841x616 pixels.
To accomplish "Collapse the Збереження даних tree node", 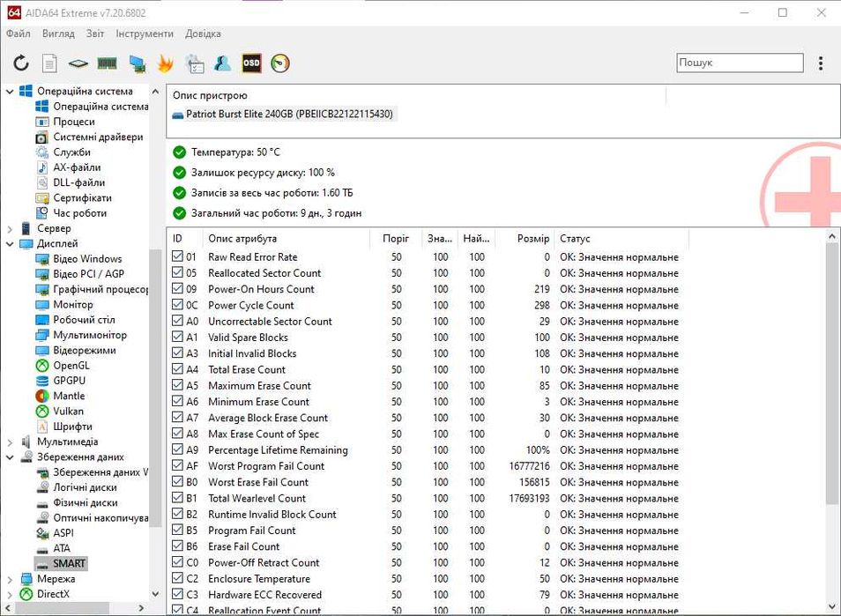I will pyautogui.click(x=10, y=457).
